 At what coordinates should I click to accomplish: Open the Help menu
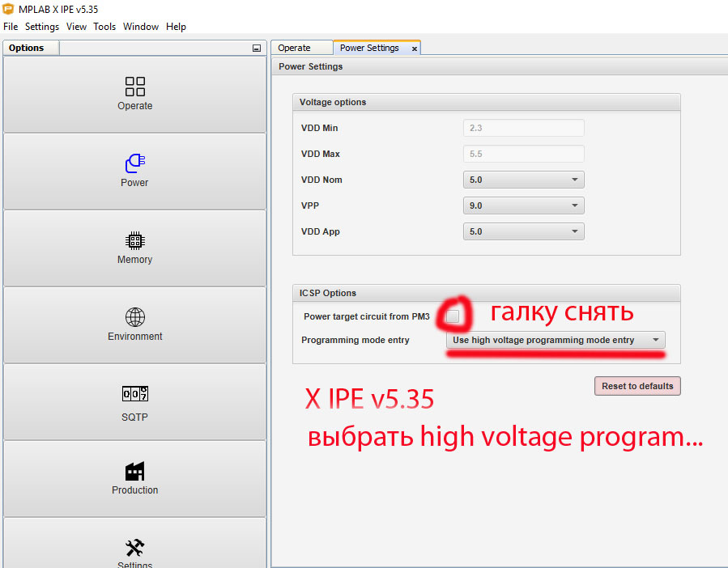click(176, 27)
